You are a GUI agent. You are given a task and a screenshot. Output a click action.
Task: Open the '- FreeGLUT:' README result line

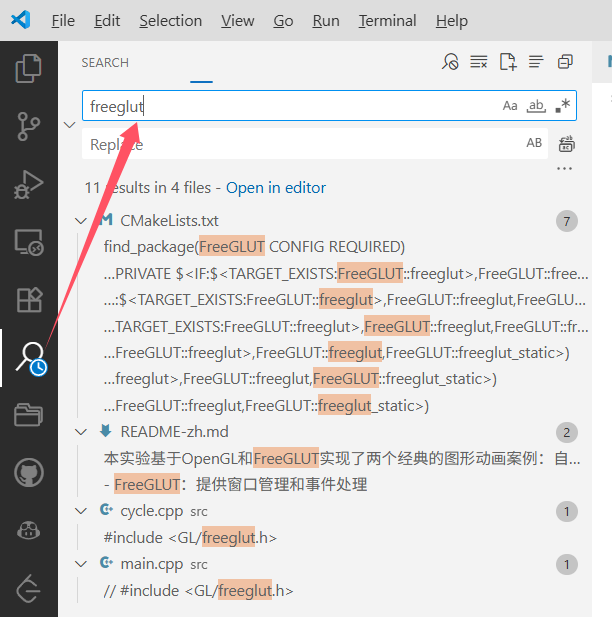[235, 484]
